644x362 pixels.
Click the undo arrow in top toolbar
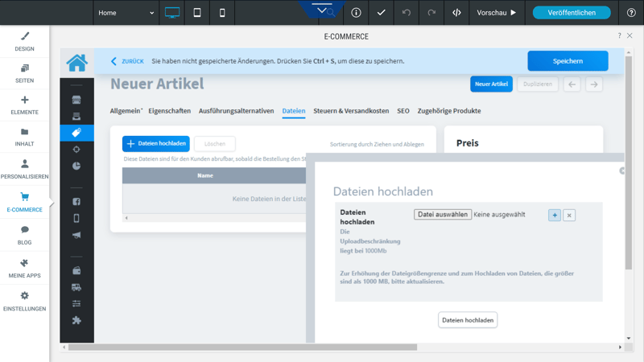(x=407, y=13)
